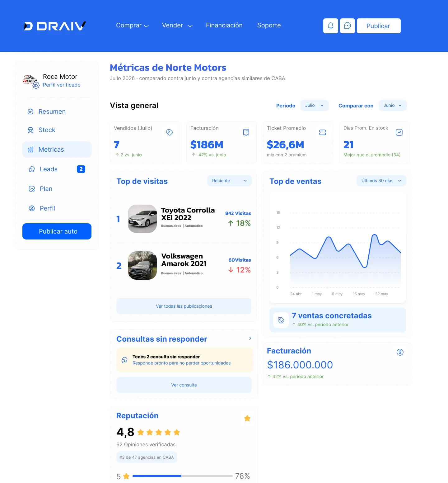
Task: Click the 5-star rating progress bar
Action: pos(183,476)
